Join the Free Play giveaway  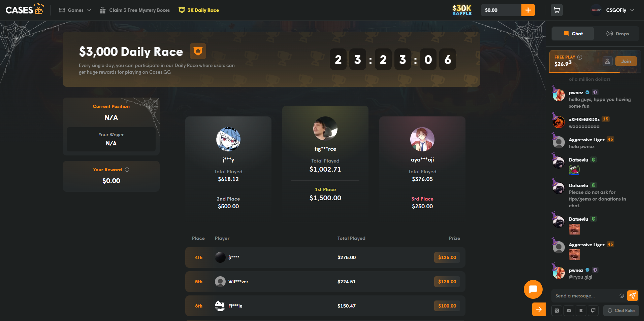pos(626,61)
